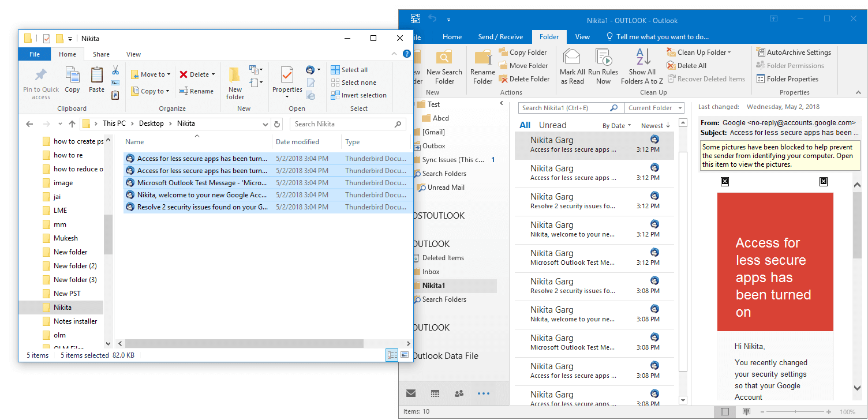Click Outlook navigation more options dots
This screenshot has height=420, width=868.
click(x=484, y=393)
